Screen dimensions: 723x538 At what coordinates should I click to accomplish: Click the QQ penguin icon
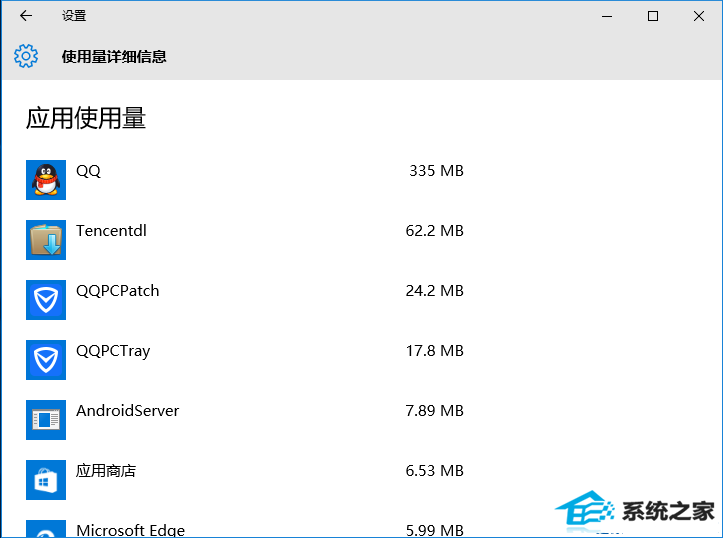[x=46, y=180]
